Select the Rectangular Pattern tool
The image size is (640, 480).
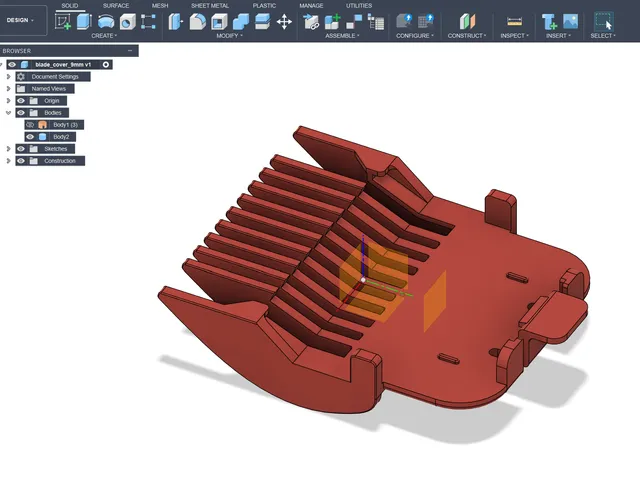tap(148, 21)
